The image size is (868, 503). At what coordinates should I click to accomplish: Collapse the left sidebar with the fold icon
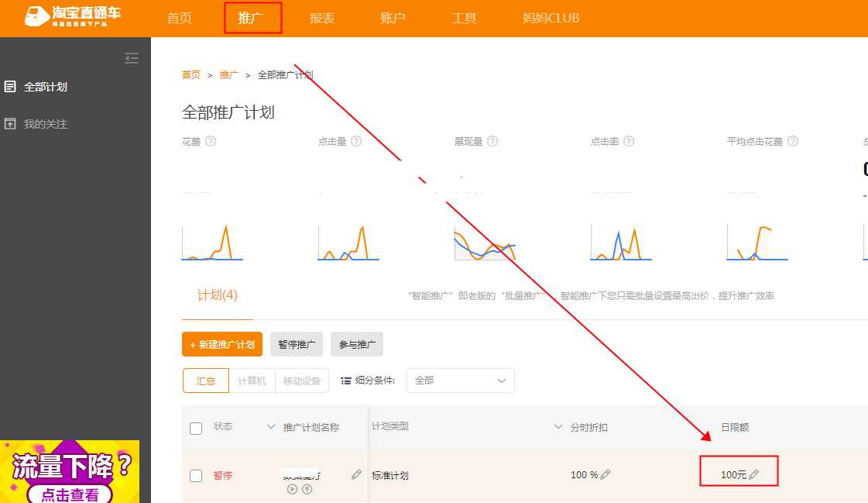(132, 58)
